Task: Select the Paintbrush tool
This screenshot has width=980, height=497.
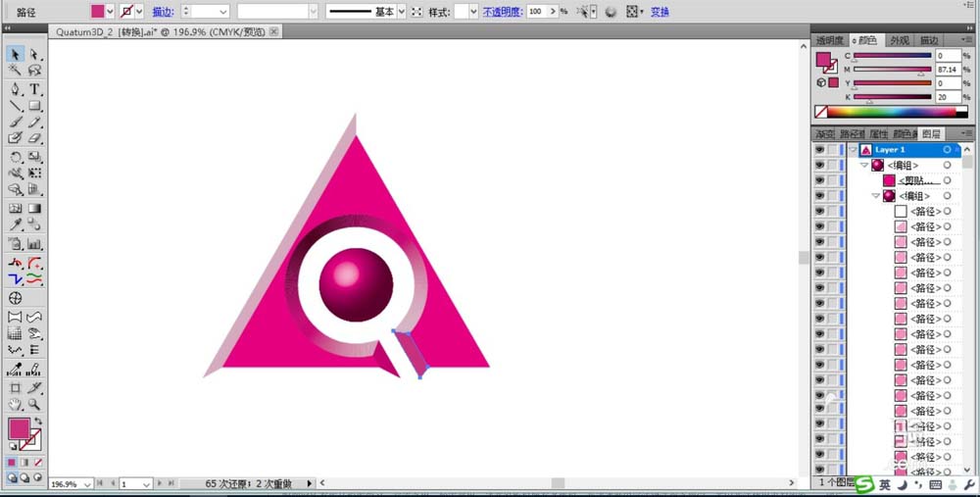Action: tap(16, 123)
